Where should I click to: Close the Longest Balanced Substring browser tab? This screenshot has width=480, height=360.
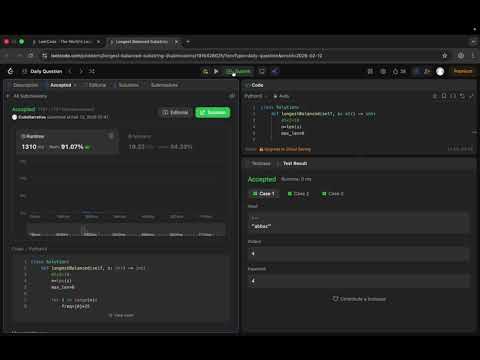click(177, 42)
